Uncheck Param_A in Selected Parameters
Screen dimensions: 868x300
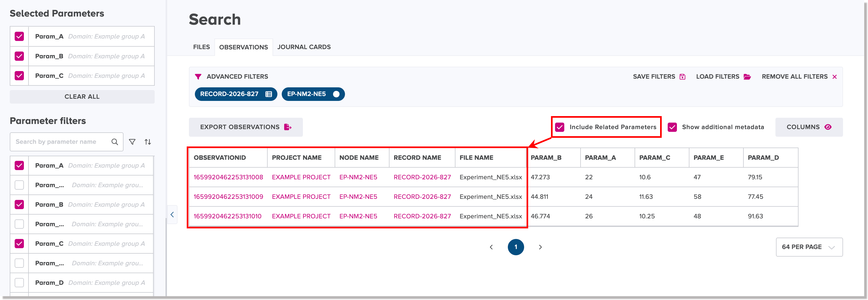(19, 36)
